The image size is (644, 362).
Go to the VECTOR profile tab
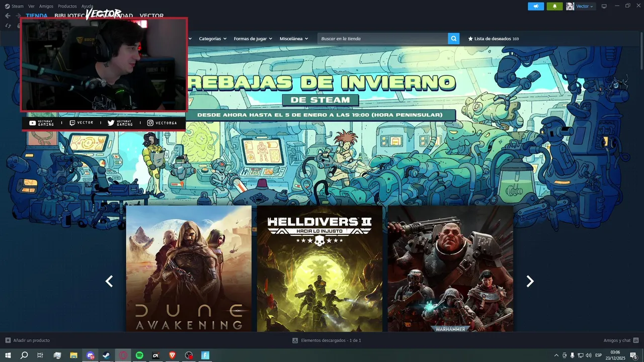coord(151,16)
